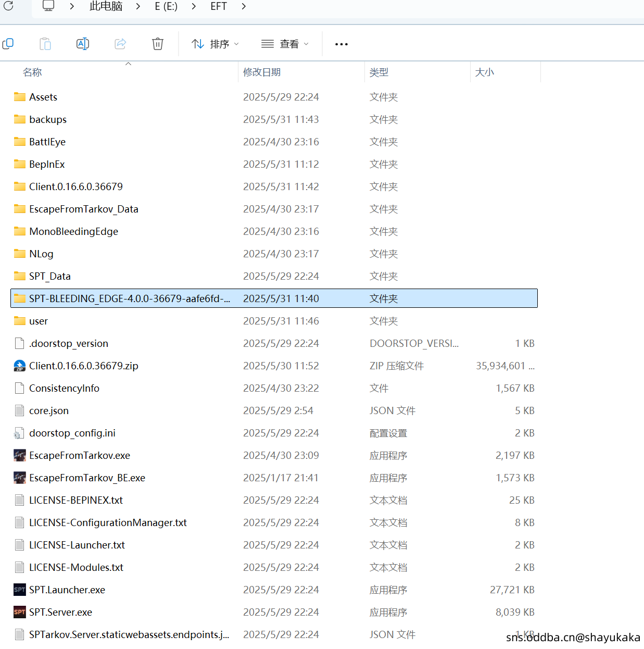
Task: Open the three-dot more options menu
Action: click(342, 44)
